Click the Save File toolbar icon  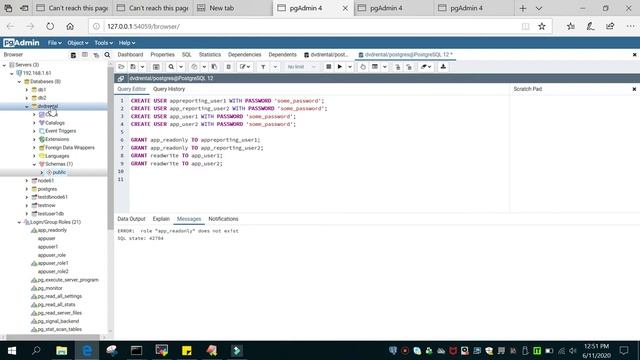point(133,67)
